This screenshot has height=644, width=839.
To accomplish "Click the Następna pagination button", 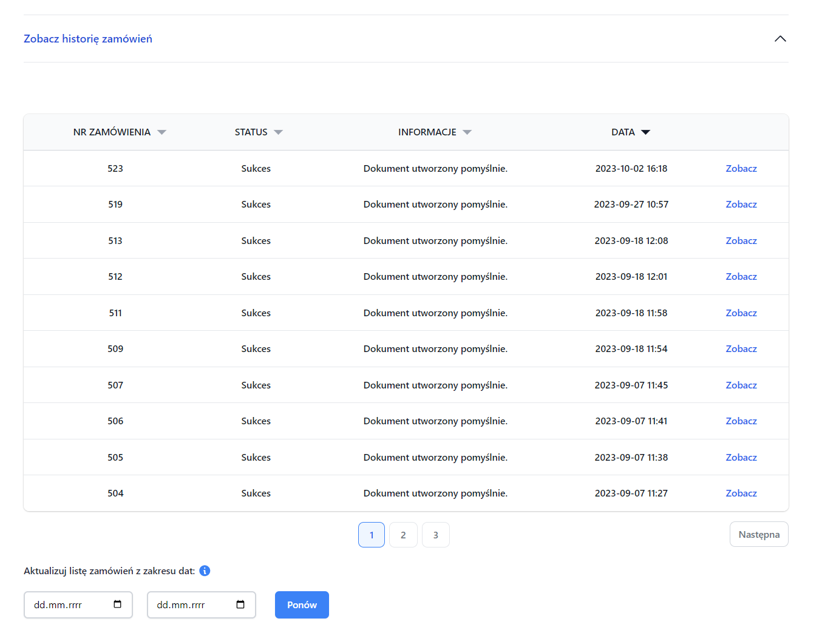I will click(759, 534).
